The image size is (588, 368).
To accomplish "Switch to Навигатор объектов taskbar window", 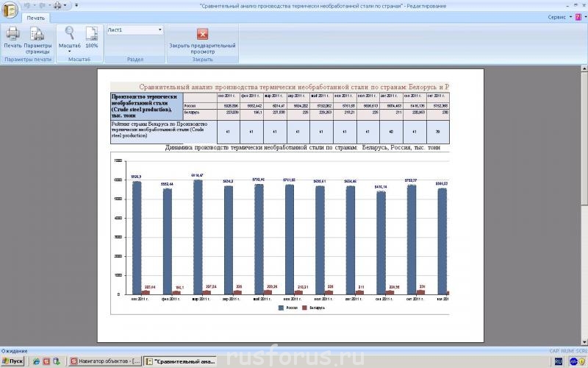I will tap(105, 361).
